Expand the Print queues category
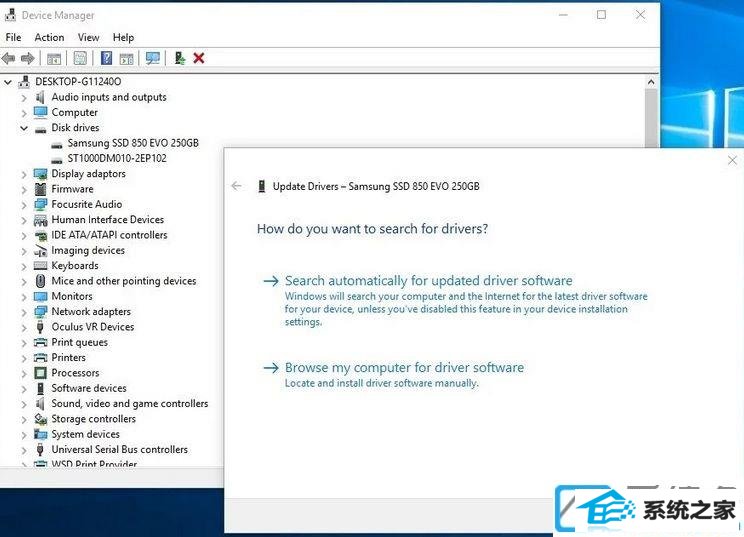 (x=24, y=343)
